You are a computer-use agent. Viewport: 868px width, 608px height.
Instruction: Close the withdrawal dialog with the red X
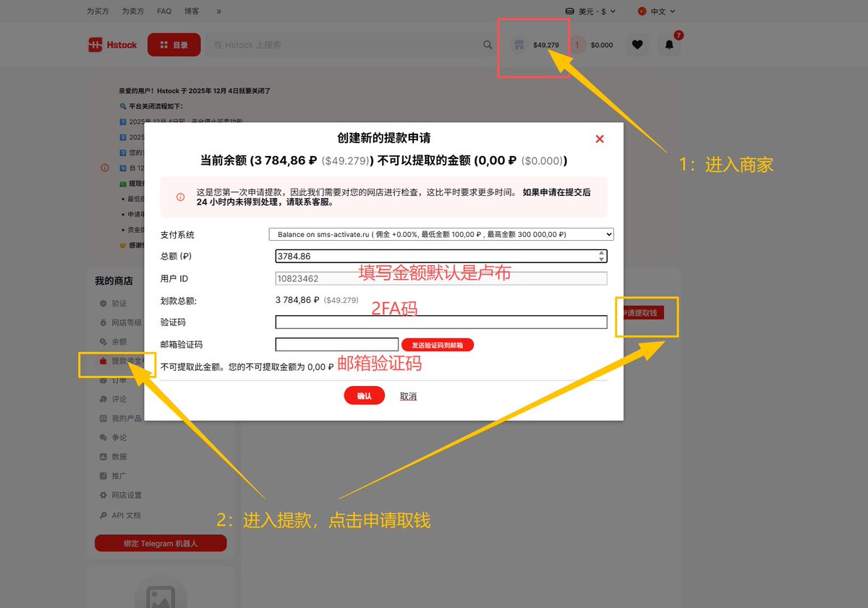tap(599, 139)
